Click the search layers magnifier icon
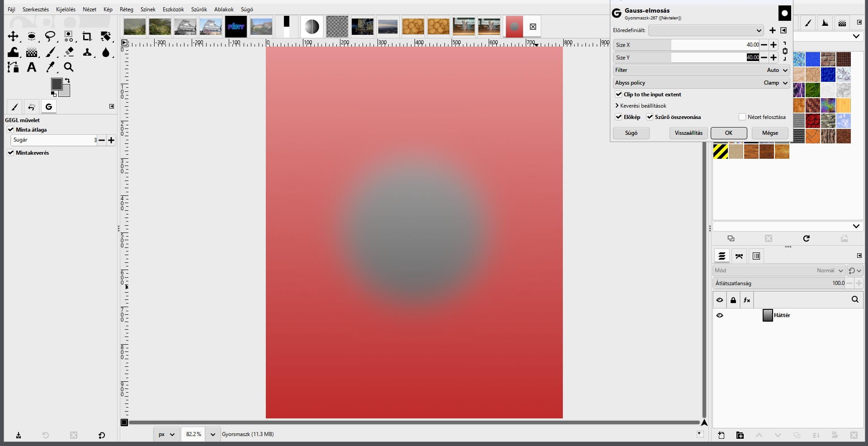The width and height of the screenshot is (868, 446). (855, 299)
